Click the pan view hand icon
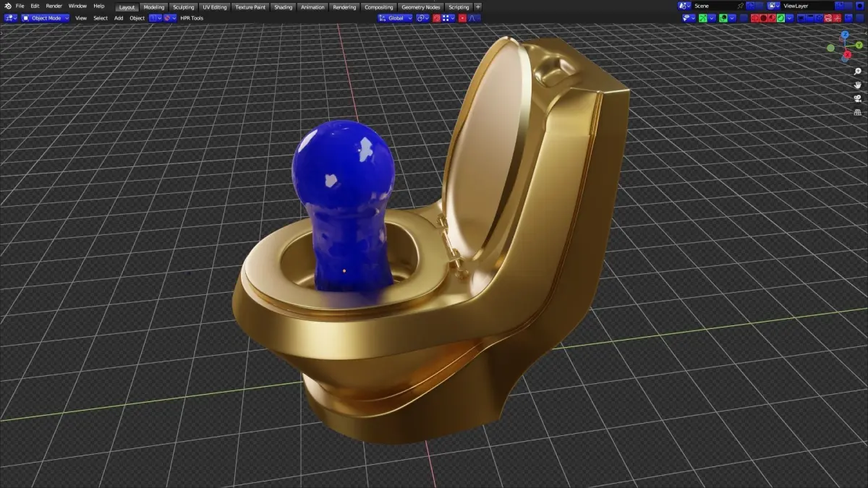The height and width of the screenshot is (488, 868). [x=858, y=85]
